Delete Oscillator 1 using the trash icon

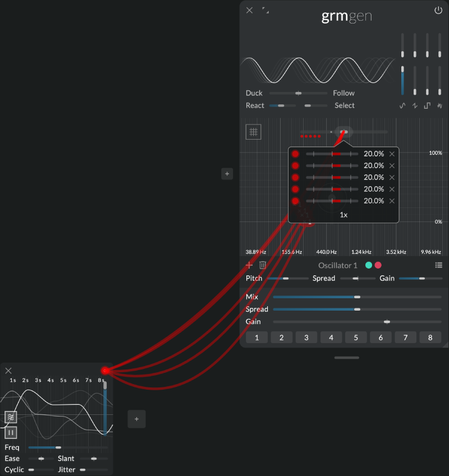pos(262,265)
